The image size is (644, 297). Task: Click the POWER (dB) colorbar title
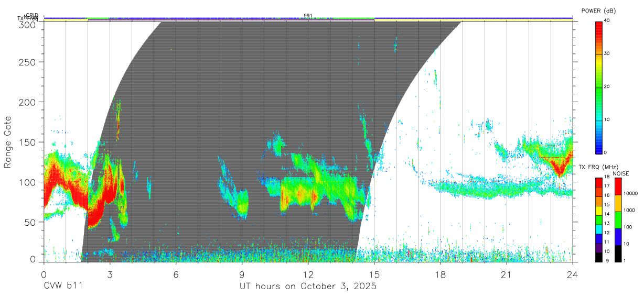(x=599, y=10)
